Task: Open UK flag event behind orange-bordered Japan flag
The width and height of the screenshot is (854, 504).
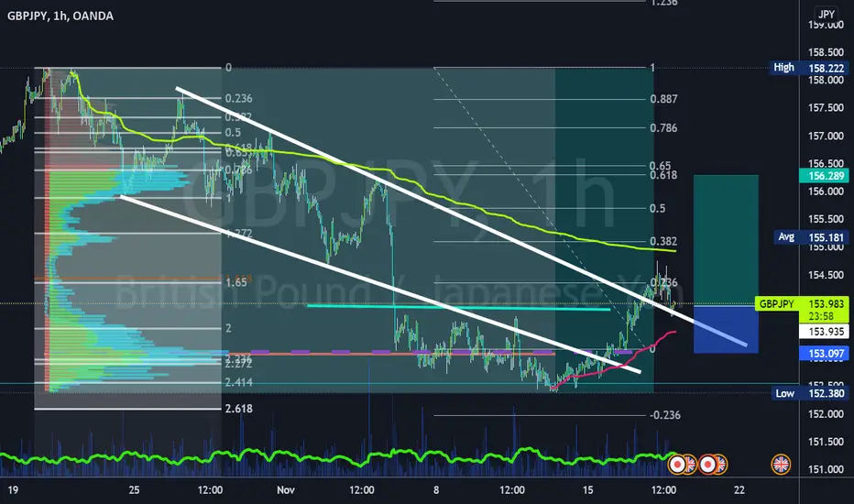Action: tap(691, 465)
